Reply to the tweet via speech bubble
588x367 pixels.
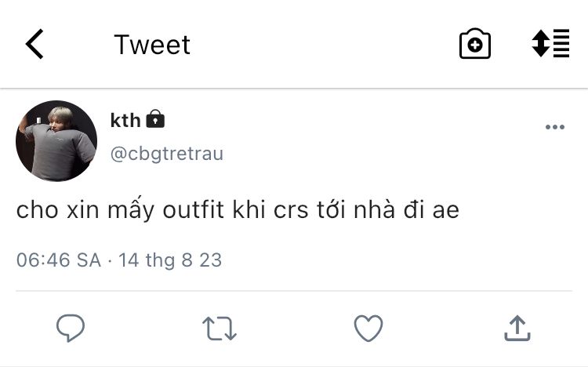(71, 328)
